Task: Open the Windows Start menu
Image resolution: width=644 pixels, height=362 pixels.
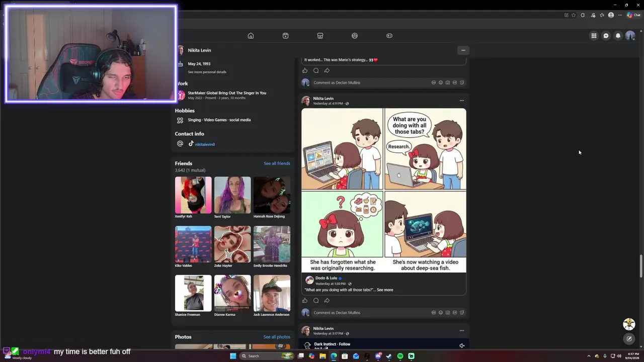Action: (233, 356)
